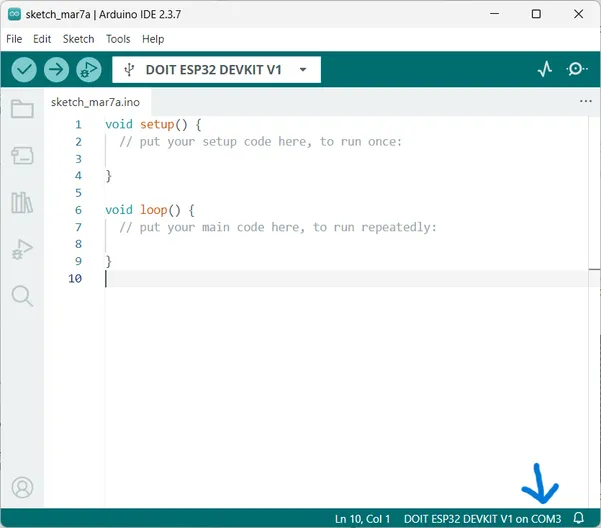Open the Arduino Cloud account profile
The height and width of the screenshot is (528, 601).
(22, 487)
